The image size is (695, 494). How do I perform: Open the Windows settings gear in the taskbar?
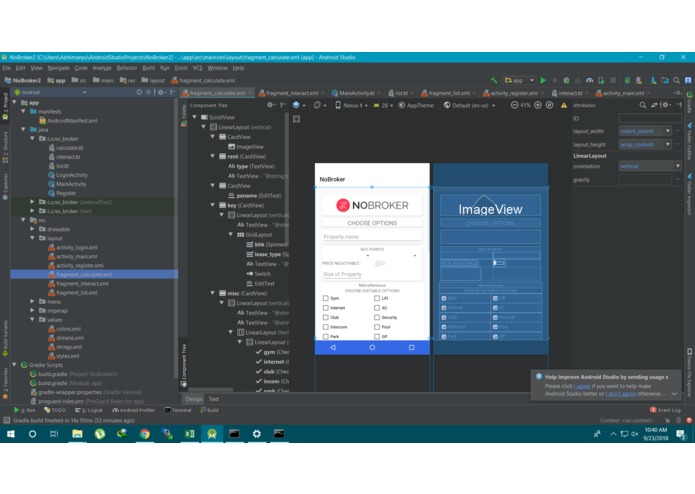pyautogui.click(x=257, y=434)
